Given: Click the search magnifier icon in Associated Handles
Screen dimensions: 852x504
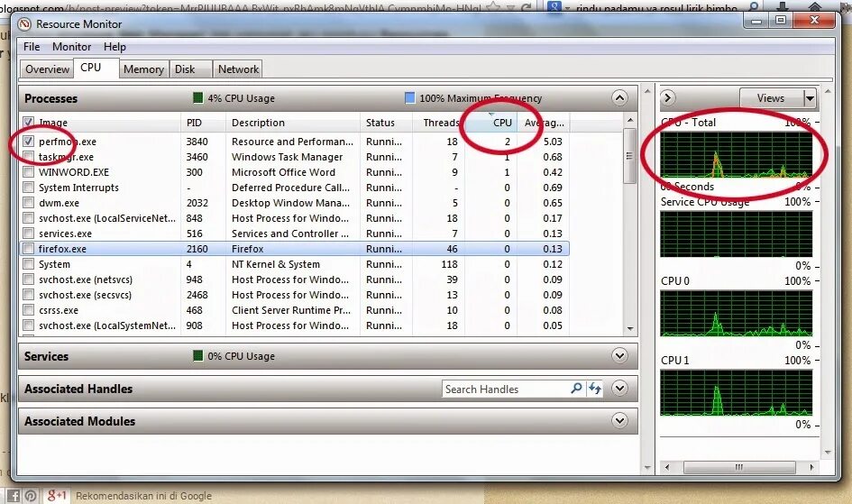Looking at the screenshot, I should pos(576,389).
